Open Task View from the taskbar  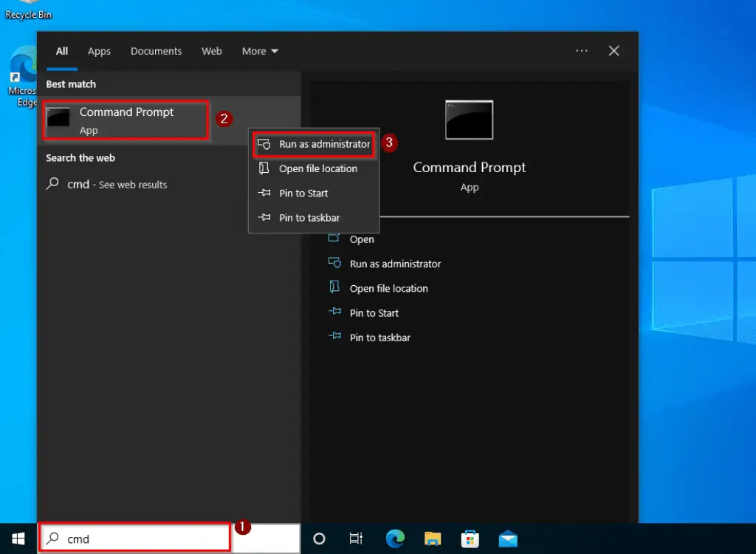[355, 538]
